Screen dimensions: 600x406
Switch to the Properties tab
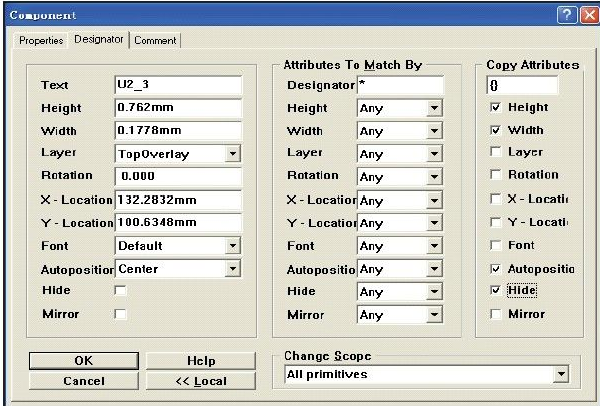tap(42, 40)
